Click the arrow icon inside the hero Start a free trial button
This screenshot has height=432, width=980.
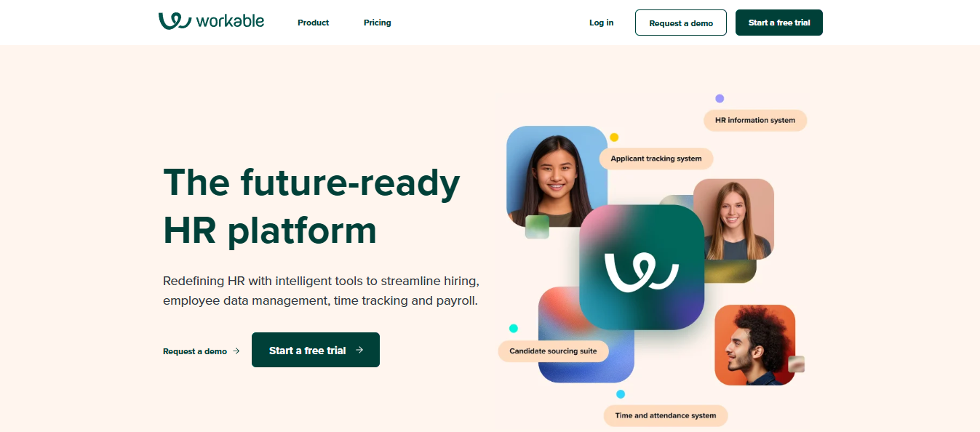(x=359, y=350)
